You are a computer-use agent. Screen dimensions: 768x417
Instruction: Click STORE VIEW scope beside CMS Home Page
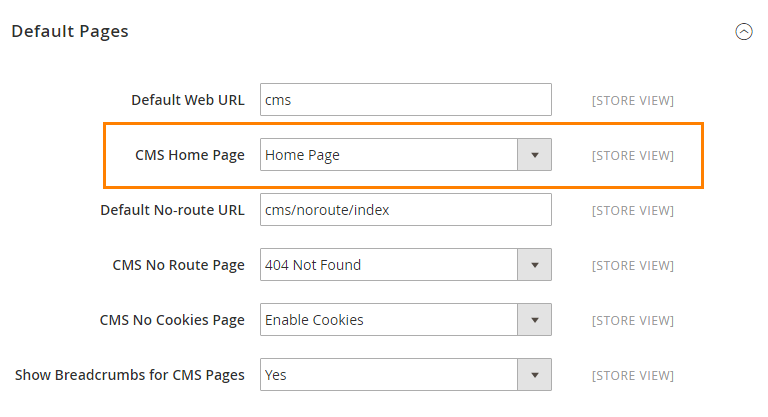632,156
